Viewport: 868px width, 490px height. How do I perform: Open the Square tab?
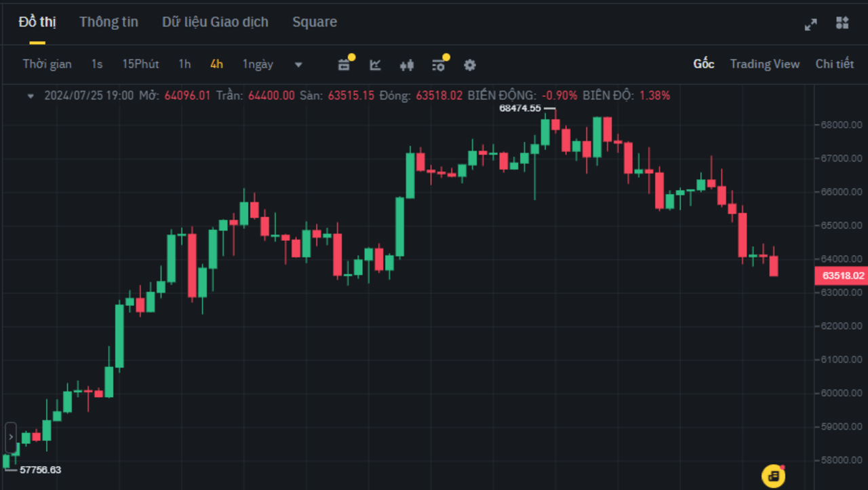coord(315,22)
